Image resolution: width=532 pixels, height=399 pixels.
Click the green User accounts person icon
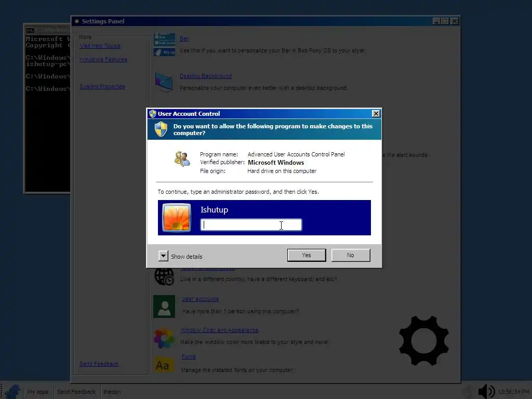(164, 307)
